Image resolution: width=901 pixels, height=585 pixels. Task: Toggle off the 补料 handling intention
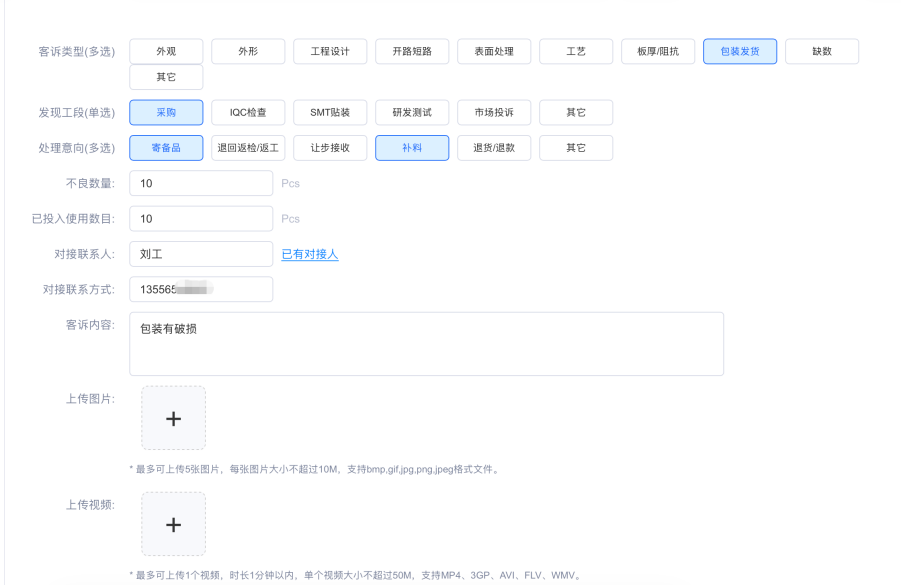tap(412, 147)
